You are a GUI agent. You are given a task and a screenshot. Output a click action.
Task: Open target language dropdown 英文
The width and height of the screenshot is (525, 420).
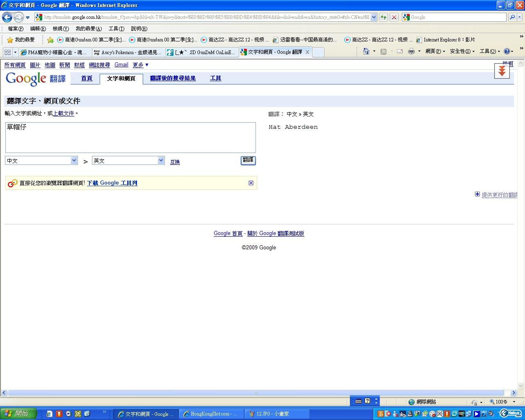click(x=128, y=160)
